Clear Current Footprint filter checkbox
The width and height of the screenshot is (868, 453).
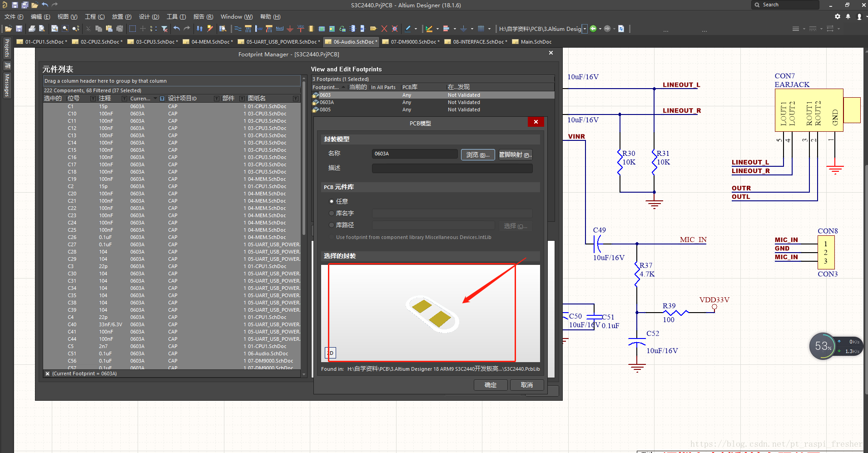tap(47, 373)
